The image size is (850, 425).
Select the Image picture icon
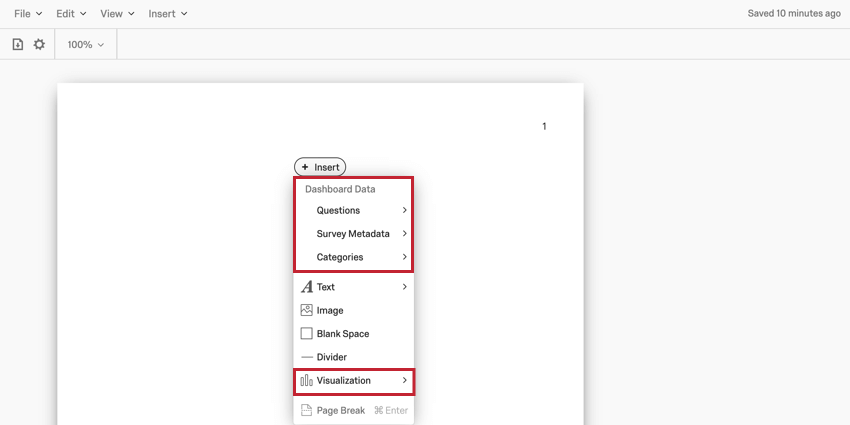coord(306,310)
